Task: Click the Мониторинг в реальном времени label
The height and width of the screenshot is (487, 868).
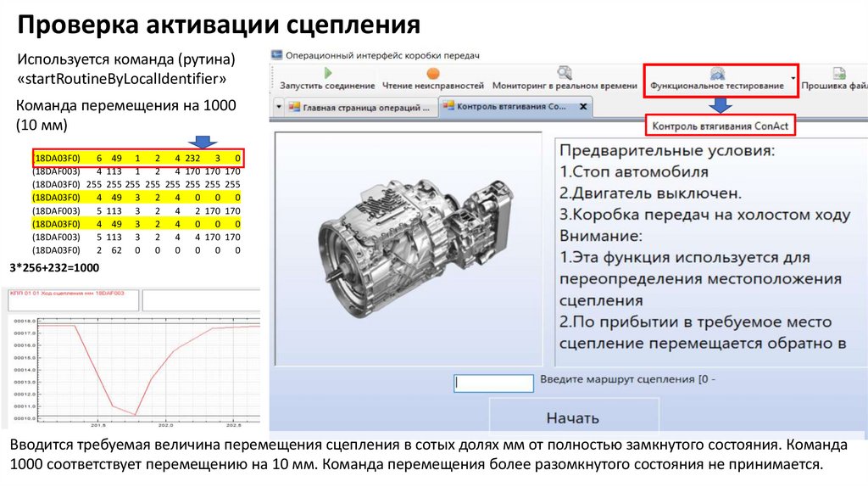Action: (565, 86)
